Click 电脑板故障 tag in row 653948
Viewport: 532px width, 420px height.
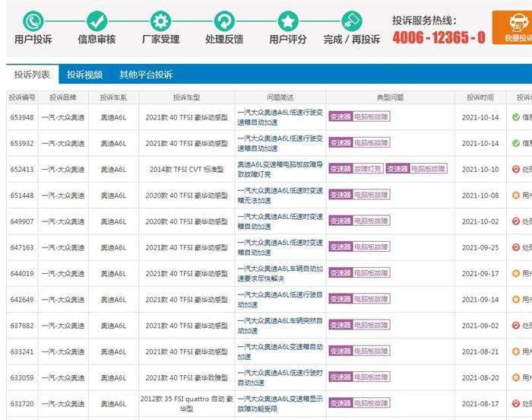click(359, 116)
